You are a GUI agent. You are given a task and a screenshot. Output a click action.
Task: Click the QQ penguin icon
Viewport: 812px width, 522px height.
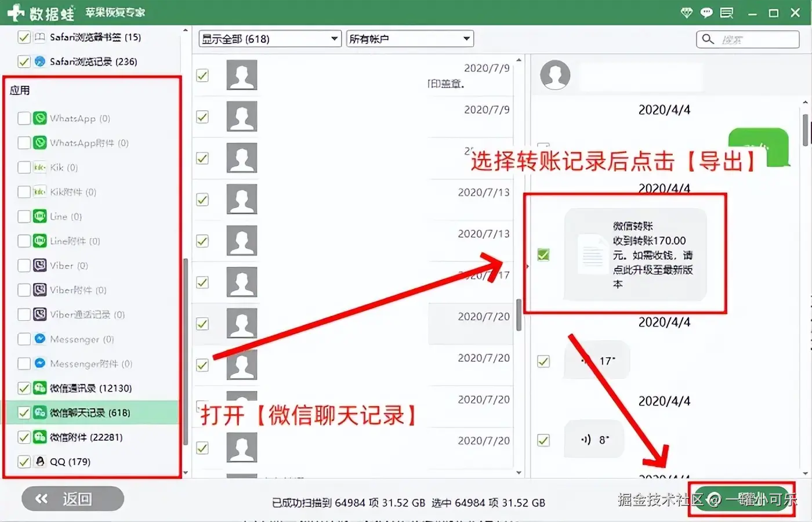click(x=39, y=462)
